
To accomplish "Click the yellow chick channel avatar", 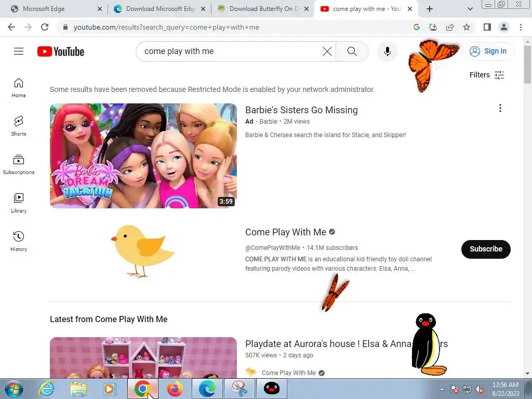I will 143,251.
